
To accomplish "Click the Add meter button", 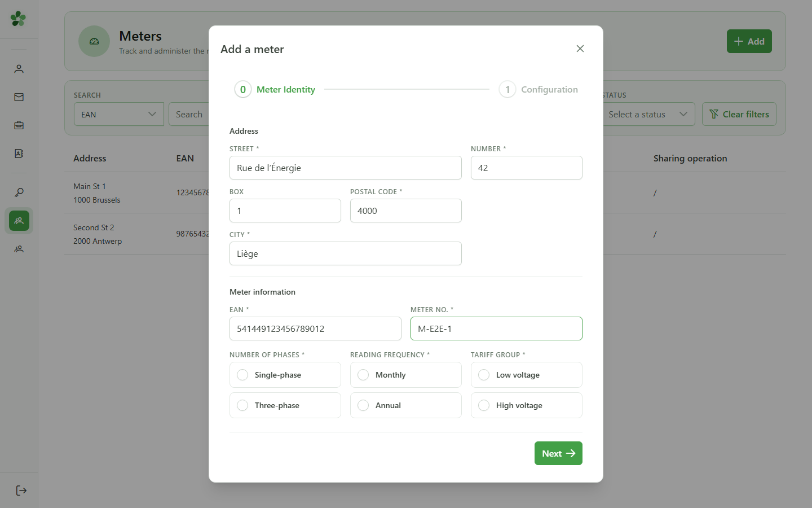I will click(x=749, y=41).
